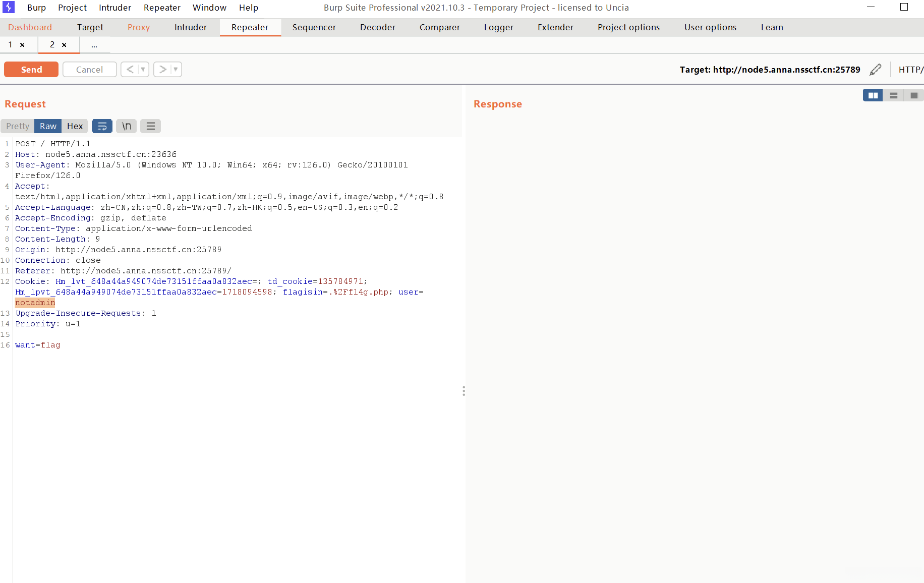The width and height of the screenshot is (924, 583).
Task: Go to the Dashboard tab
Action: (x=30, y=27)
